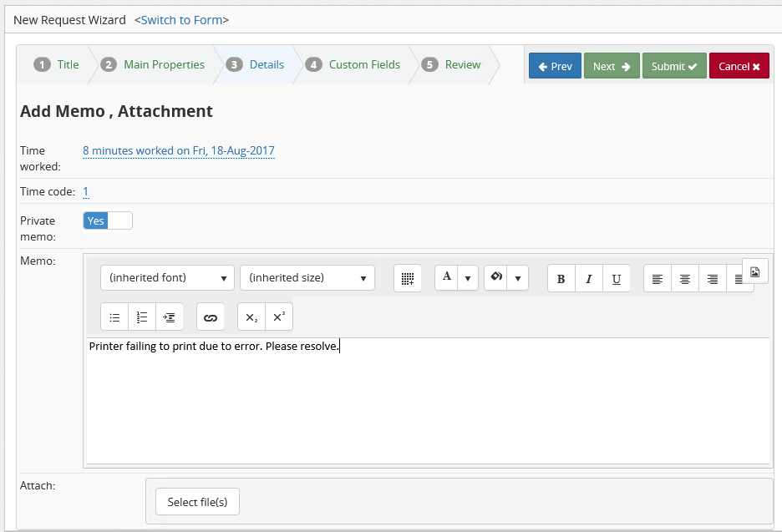Create a bulleted unordered list

click(x=114, y=317)
